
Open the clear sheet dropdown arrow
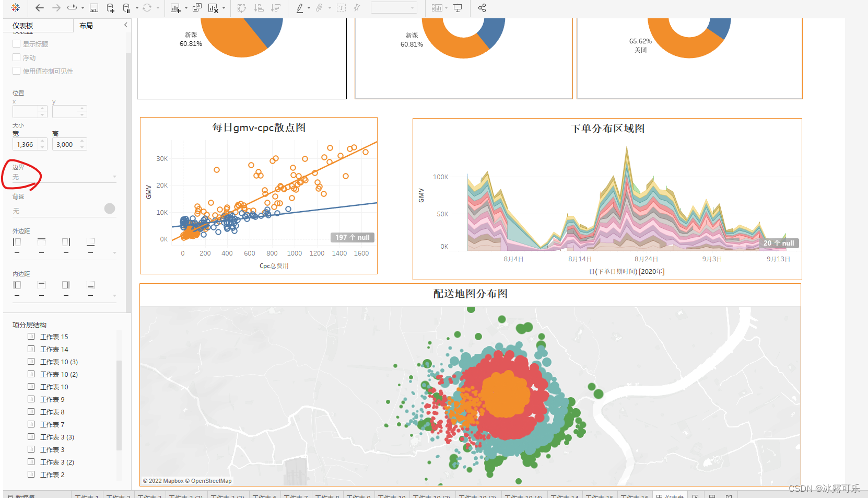(224, 8)
